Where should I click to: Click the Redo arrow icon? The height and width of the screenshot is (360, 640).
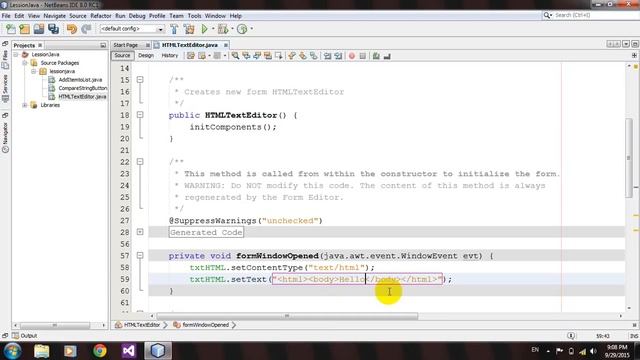coord(86,29)
